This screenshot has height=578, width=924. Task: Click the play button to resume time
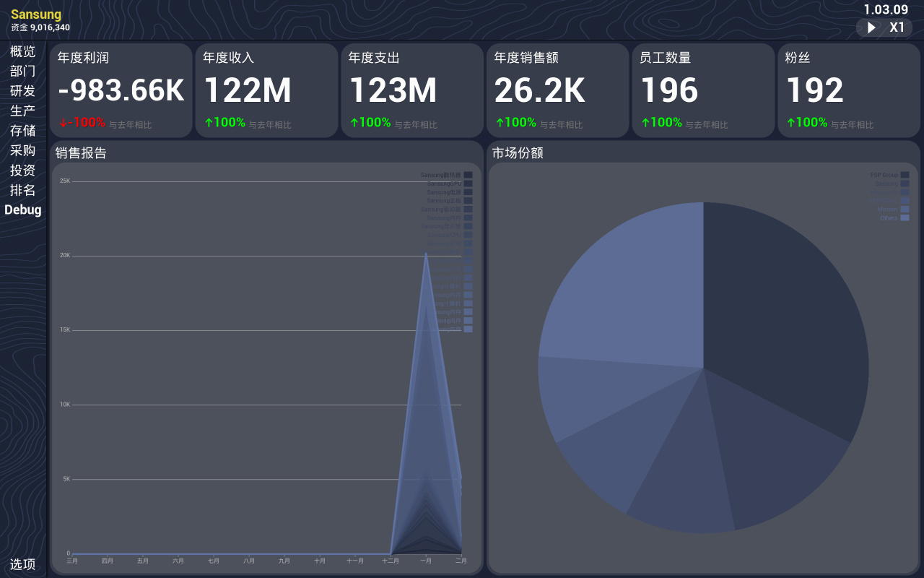click(x=871, y=27)
